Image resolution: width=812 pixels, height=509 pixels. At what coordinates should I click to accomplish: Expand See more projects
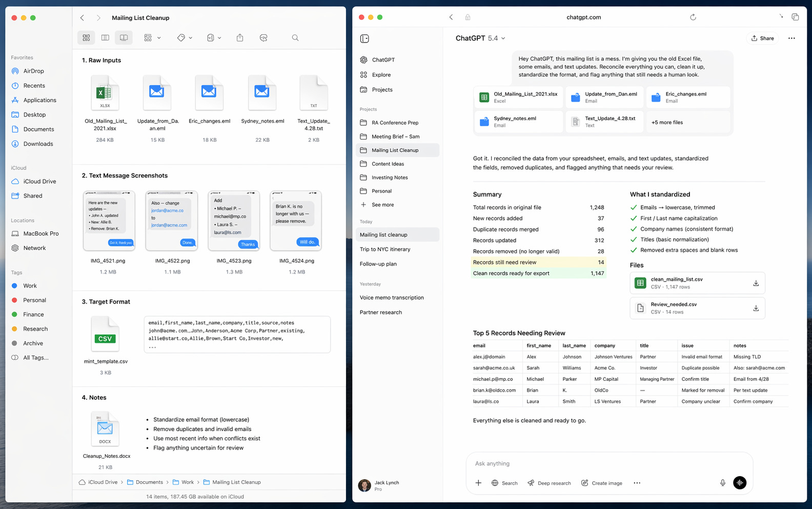(x=382, y=205)
